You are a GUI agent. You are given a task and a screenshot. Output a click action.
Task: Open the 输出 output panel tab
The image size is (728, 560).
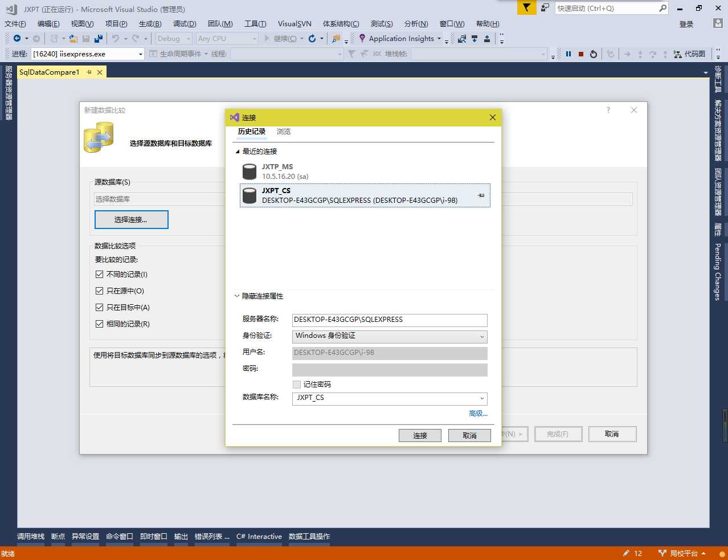click(x=181, y=537)
